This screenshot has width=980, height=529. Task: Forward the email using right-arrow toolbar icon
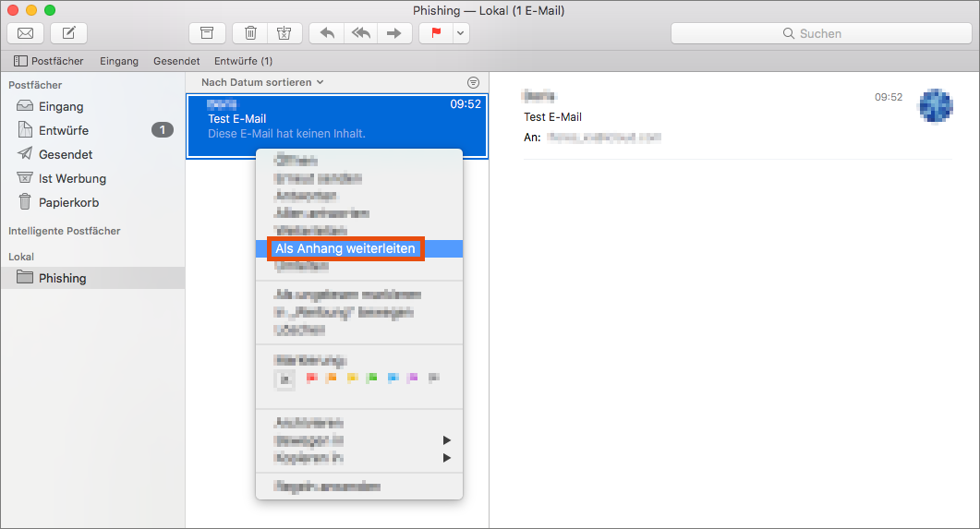tap(393, 33)
